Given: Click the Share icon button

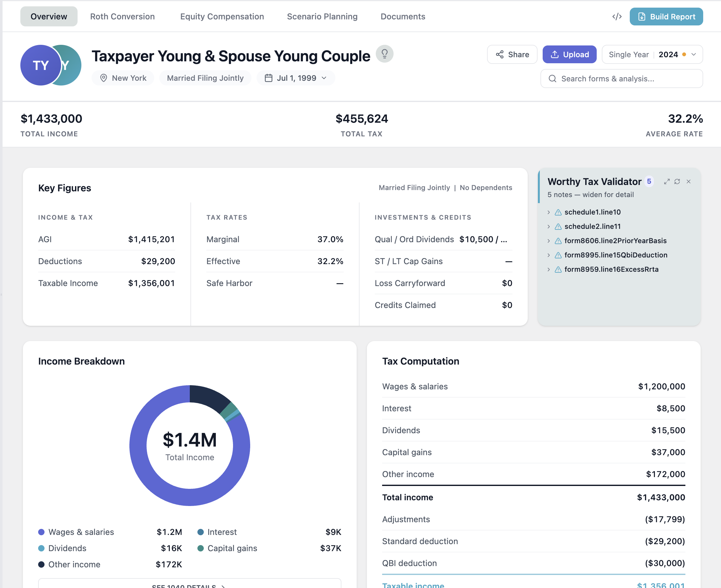Looking at the screenshot, I should (x=500, y=54).
